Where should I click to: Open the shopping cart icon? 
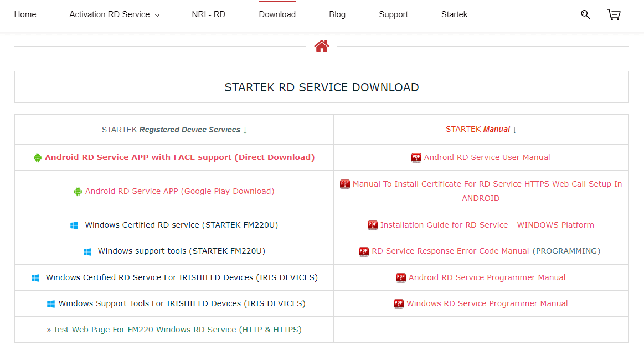point(614,15)
